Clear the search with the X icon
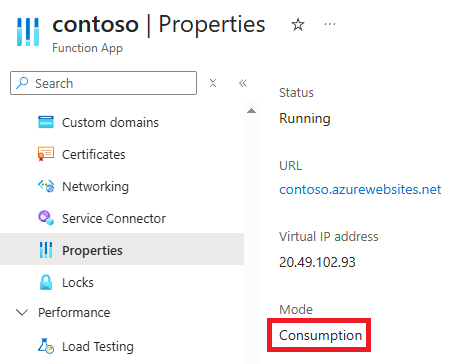 point(213,83)
